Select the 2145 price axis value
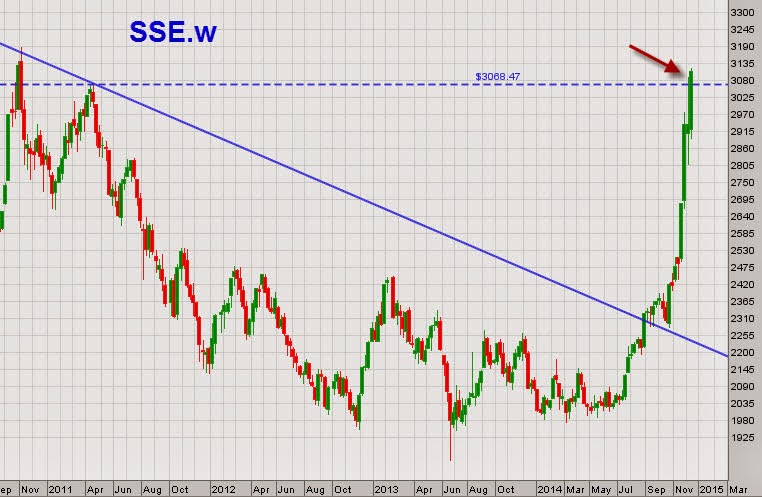The width and height of the screenshot is (762, 497). pyautogui.click(x=743, y=370)
